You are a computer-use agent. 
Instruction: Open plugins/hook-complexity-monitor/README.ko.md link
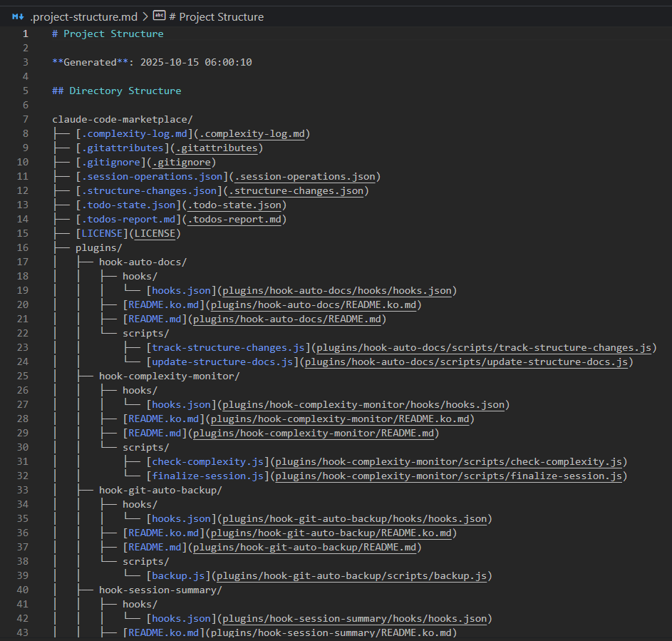[x=340, y=419]
